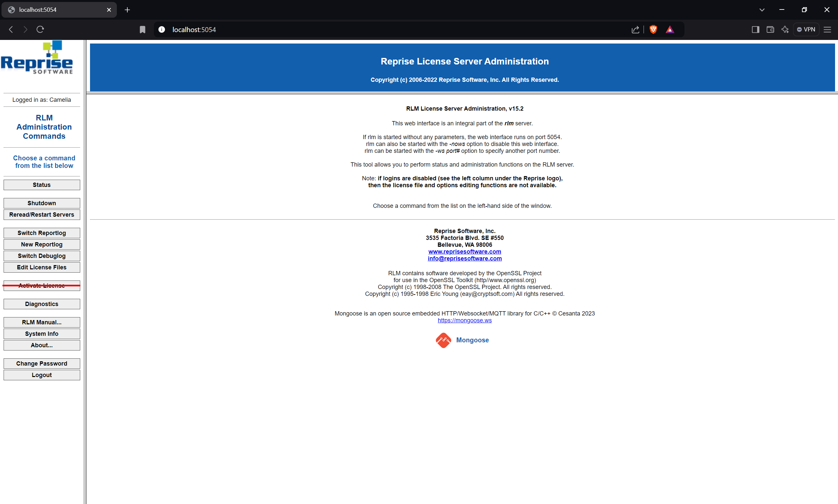Open the share page icon
838x504 pixels.
635,29
